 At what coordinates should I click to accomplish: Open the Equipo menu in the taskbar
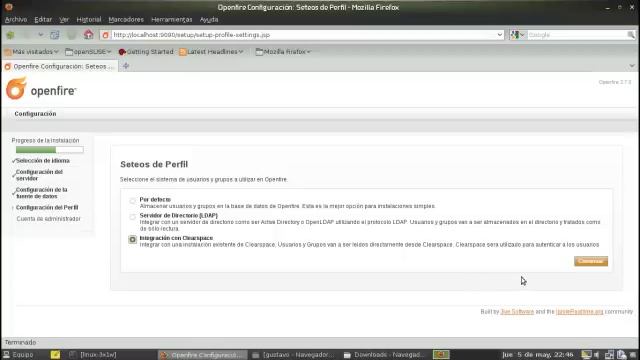[18, 355]
